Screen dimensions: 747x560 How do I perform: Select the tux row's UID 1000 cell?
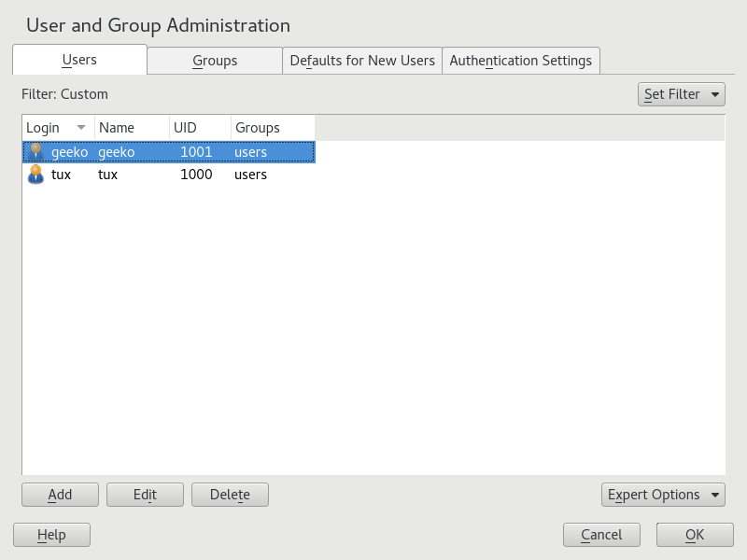pos(196,175)
